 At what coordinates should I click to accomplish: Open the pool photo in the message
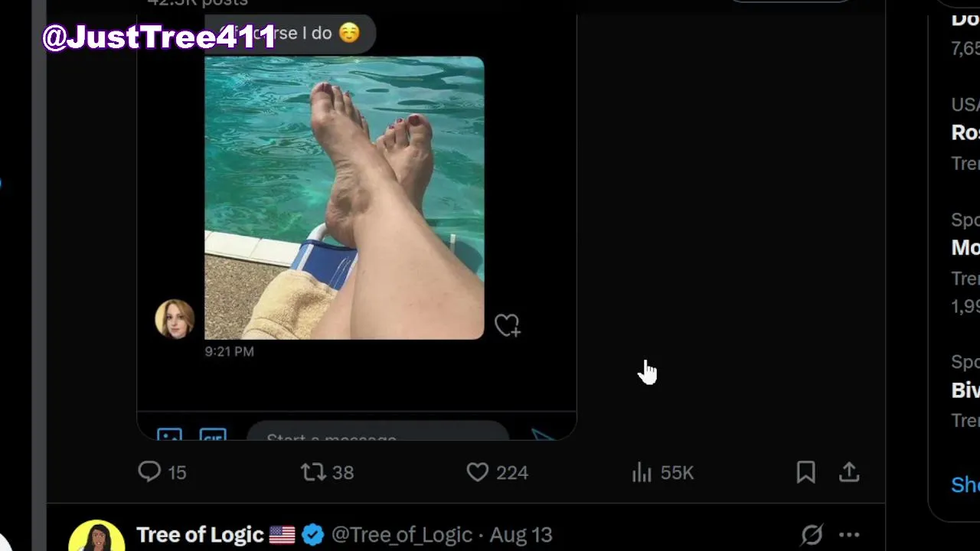pos(344,197)
